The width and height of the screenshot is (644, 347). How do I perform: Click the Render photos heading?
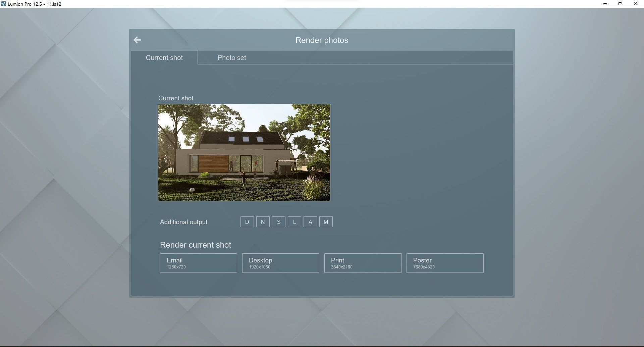pyautogui.click(x=322, y=40)
